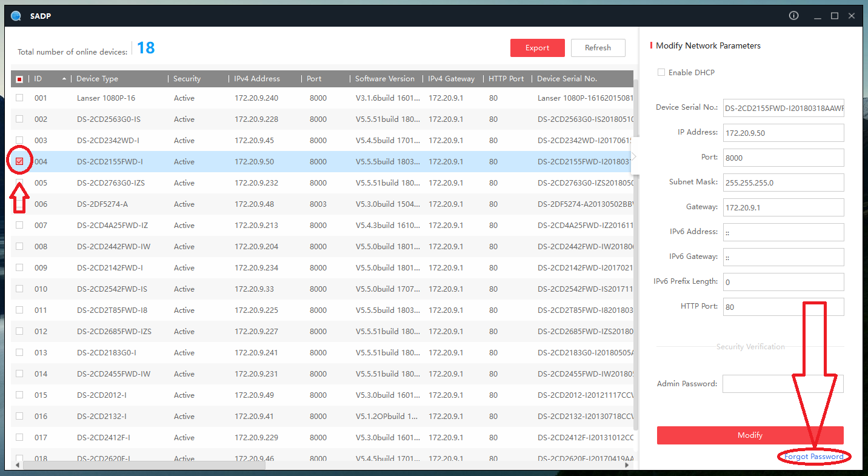The width and height of the screenshot is (868, 476).
Task: Click the Refresh button
Action: tap(598, 48)
